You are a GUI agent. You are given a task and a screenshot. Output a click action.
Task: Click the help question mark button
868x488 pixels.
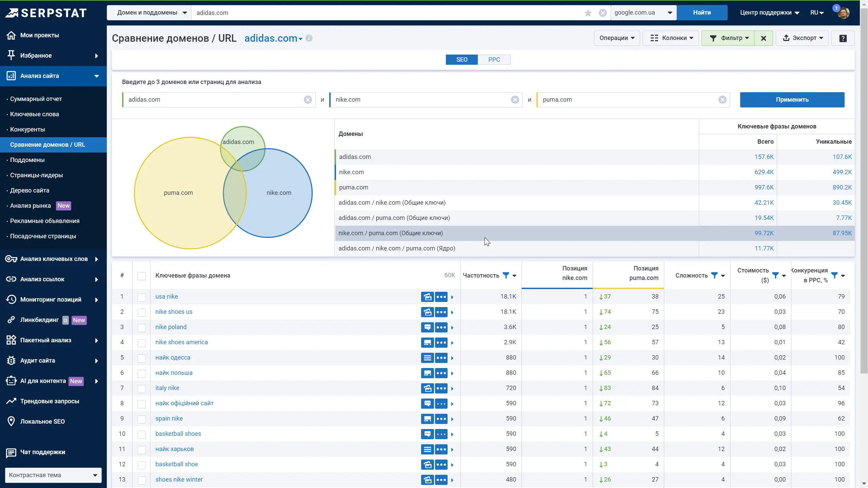click(843, 38)
